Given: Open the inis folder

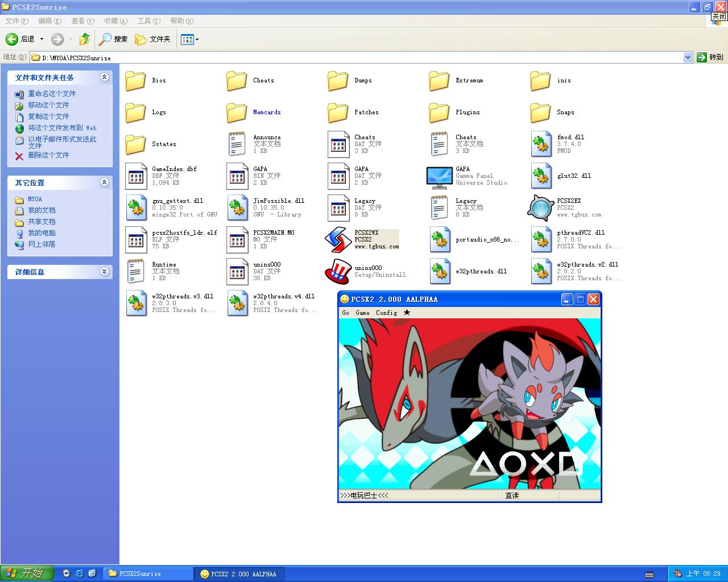Looking at the screenshot, I should pyautogui.click(x=540, y=81).
